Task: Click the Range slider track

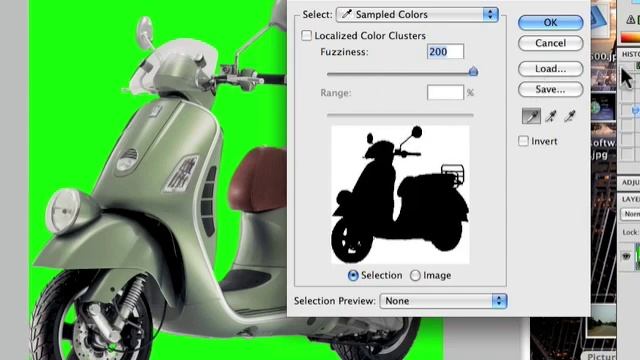Action: click(400, 116)
